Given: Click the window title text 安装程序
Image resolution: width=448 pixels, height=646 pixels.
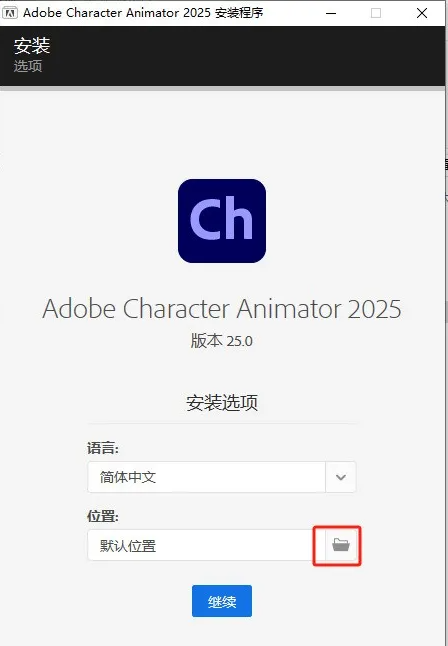Looking at the screenshot, I should point(239,13).
